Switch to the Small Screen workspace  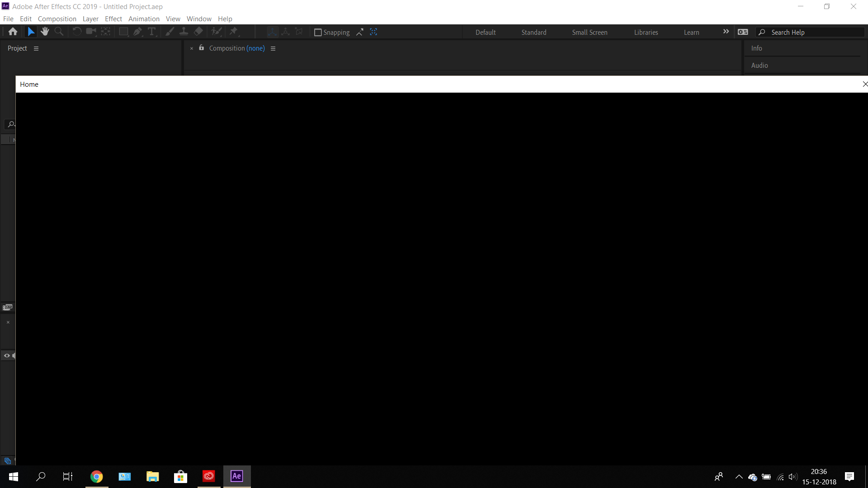[x=590, y=32]
